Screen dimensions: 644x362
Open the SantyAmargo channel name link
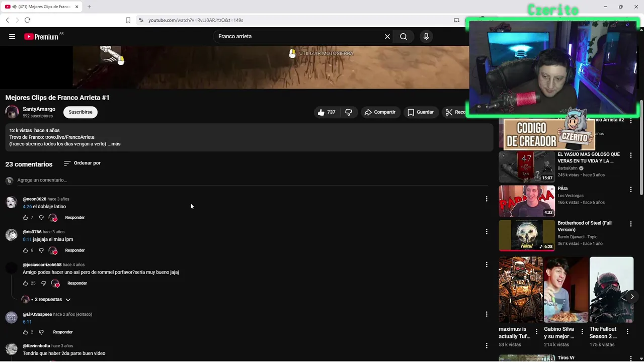tap(39, 109)
